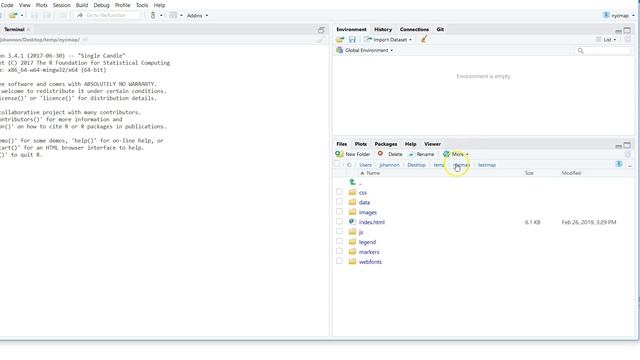Click the Open File toolbar icon
Viewport: 640px width, 360px height.
[x=13, y=16]
